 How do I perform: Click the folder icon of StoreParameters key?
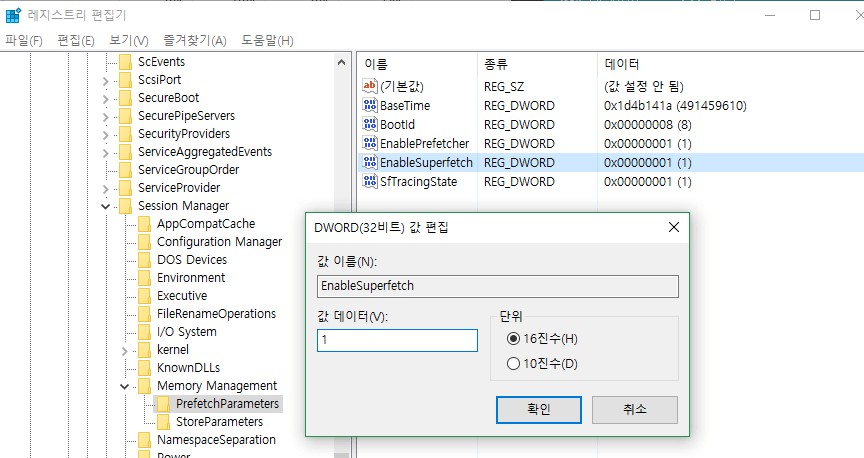point(164,422)
